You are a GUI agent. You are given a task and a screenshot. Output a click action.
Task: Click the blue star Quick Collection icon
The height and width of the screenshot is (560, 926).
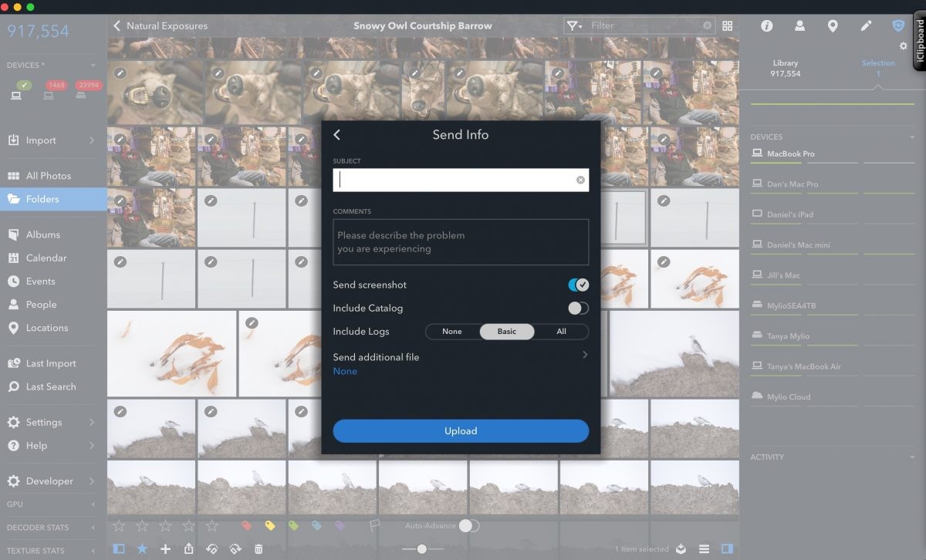click(x=142, y=548)
